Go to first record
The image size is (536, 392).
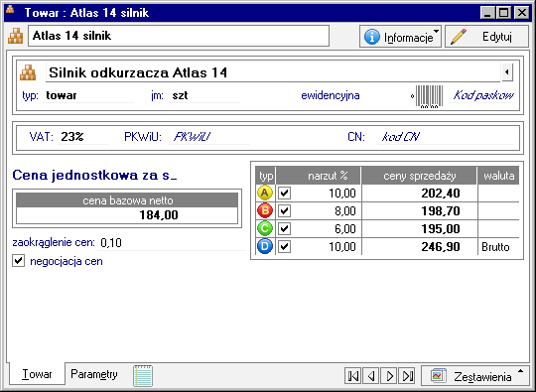click(x=353, y=376)
